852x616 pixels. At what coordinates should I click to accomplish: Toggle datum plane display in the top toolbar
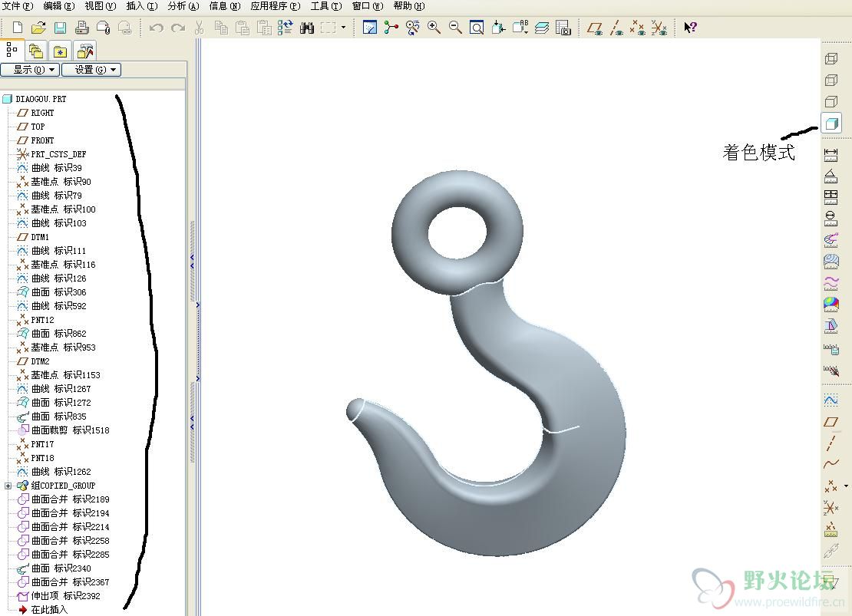596,27
